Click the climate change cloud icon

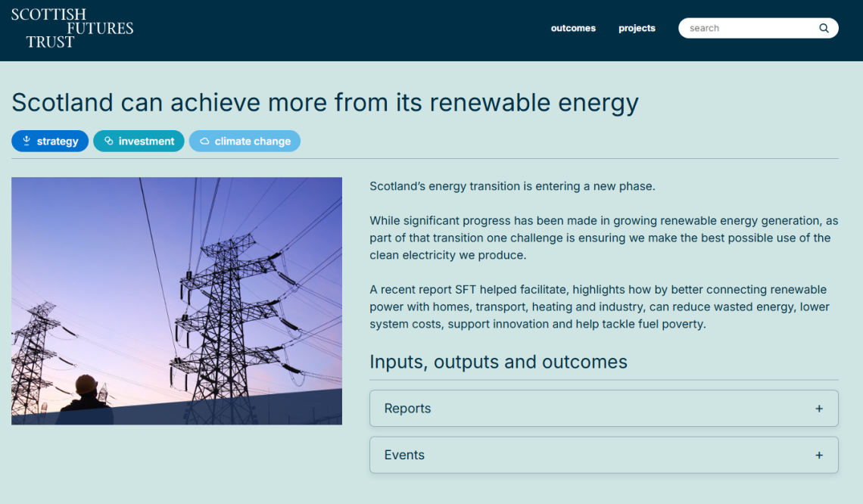click(x=204, y=142)
